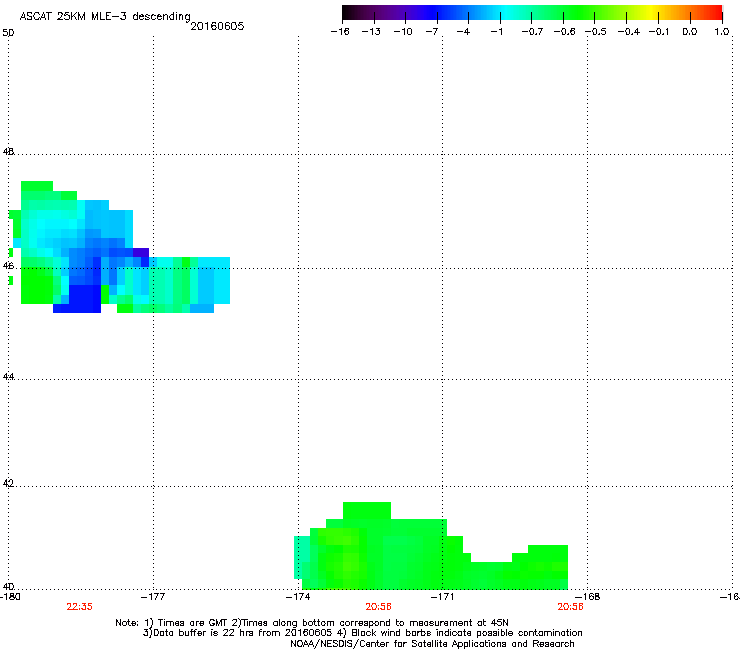Image resolution: width=740 pixels, height=650 pixels.
Task: Click the 20:56 time label beside -171
Action: coord(378,607)
